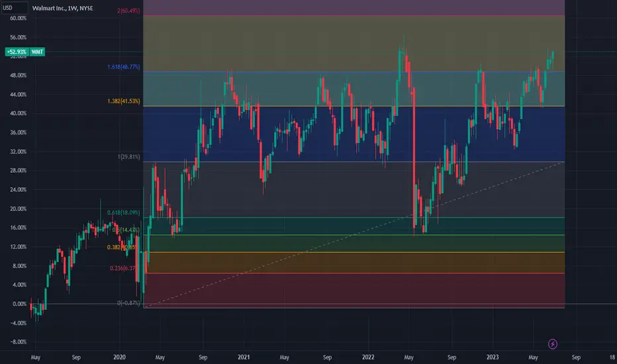Click the 2020 label on time axis
This screenshot has width=617, height=364.
[x=119, y=357]
